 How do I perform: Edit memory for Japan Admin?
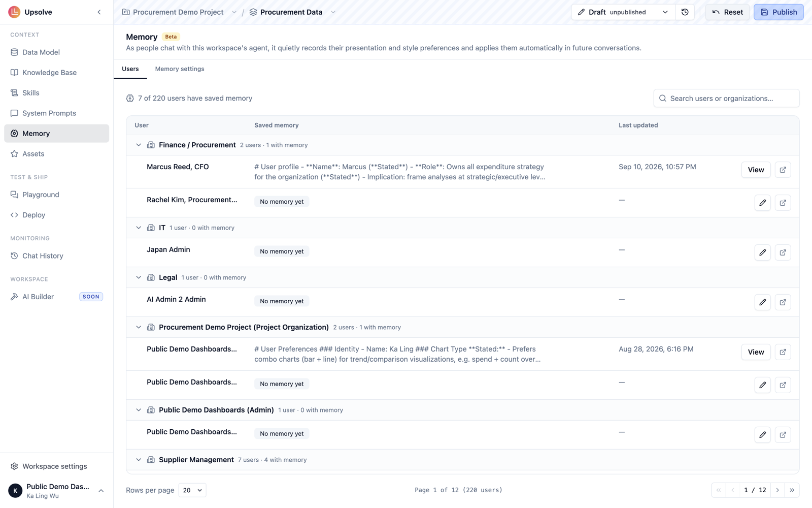763,252
